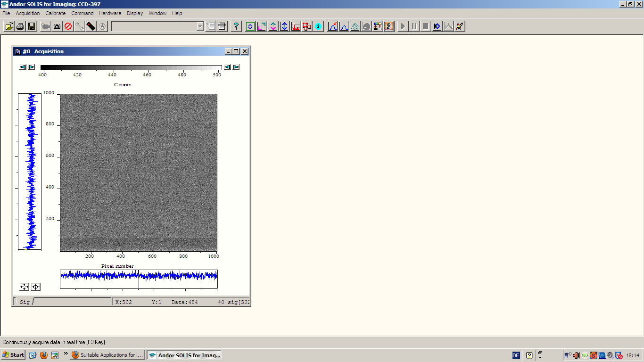Select the Sig tab at bottom
The width and height of the screenshot is (644, 362).
tap(25, 302)
